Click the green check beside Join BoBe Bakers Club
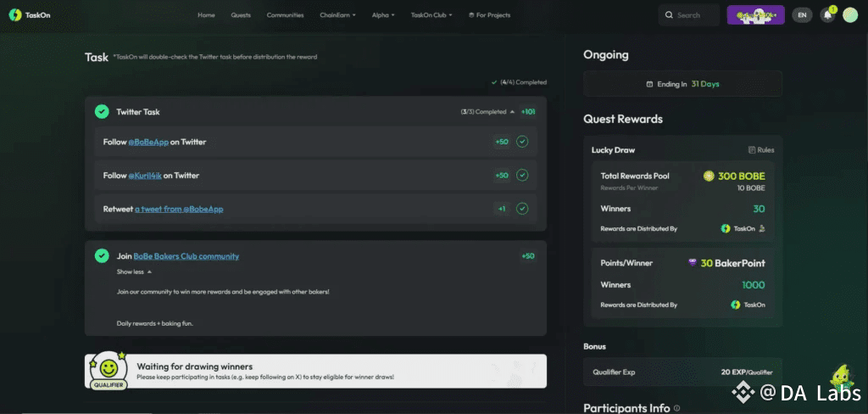The width and height of the screenshot is (868, 414). pyautogui.click(x=102, y=255)
